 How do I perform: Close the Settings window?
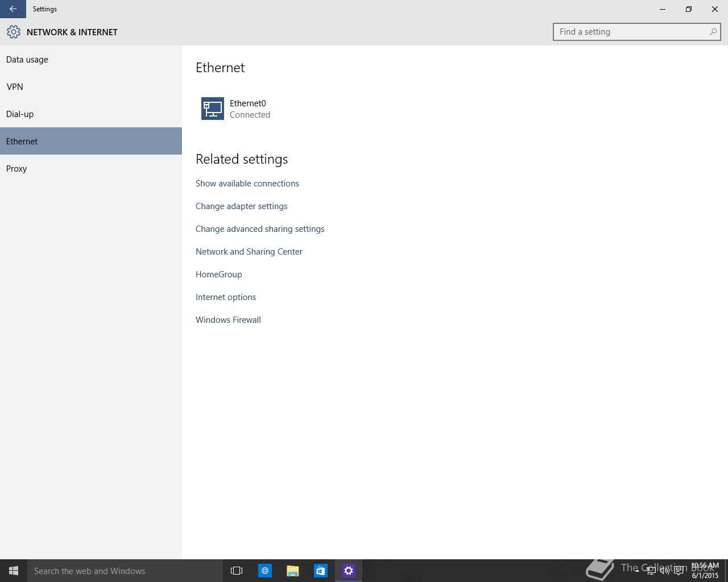click(715, 9)
